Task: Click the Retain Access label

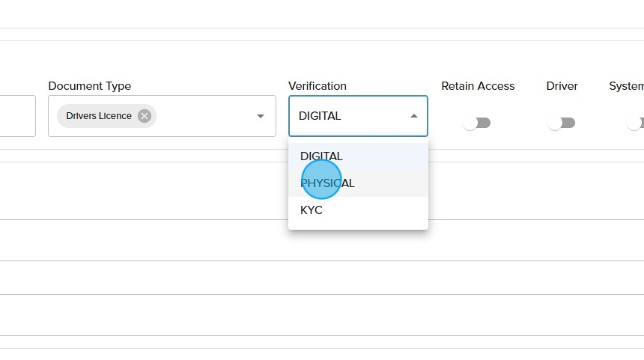Action: [x=478, y=86]
